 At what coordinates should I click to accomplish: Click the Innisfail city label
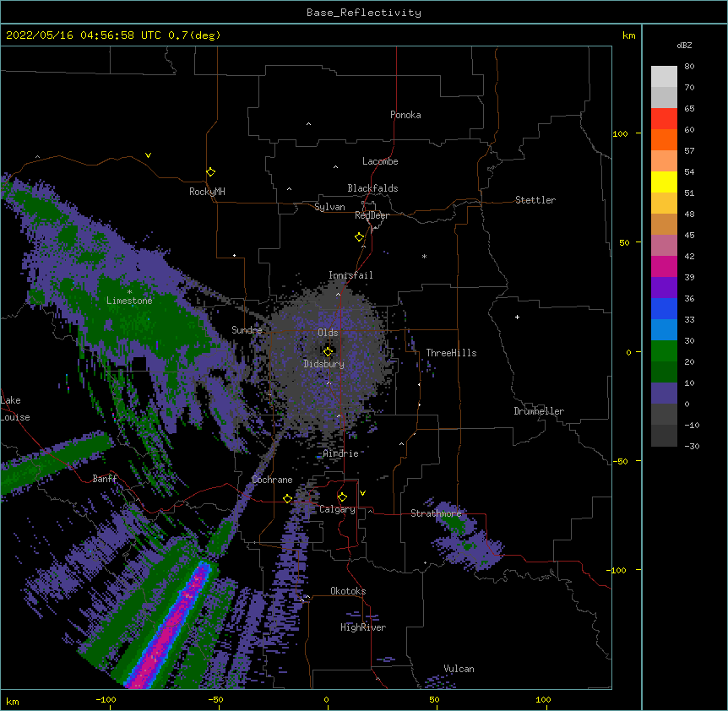coord(350,275)
